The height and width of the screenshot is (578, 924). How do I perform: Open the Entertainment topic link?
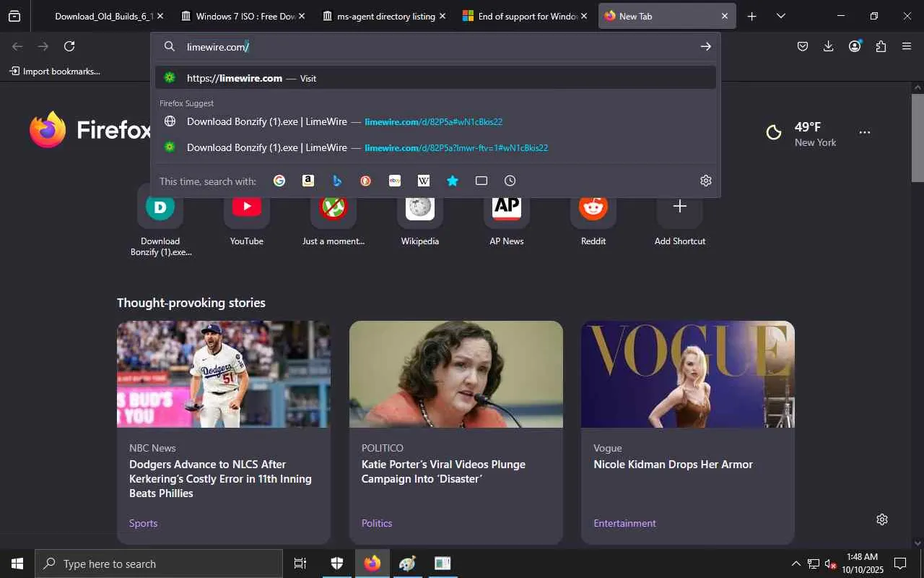(624, 523)
